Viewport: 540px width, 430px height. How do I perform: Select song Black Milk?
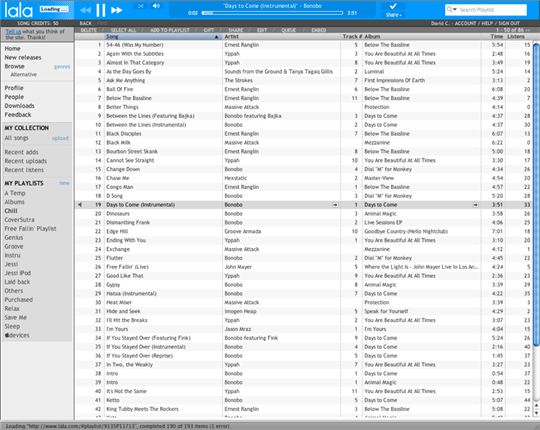(118, 143)
